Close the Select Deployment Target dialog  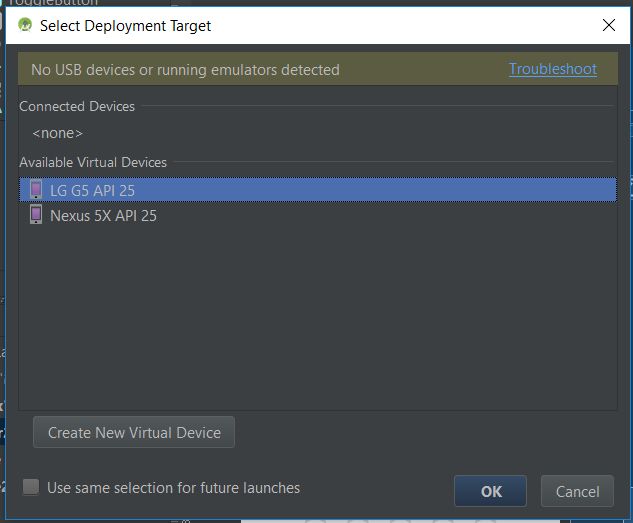[x=609, y=25]
